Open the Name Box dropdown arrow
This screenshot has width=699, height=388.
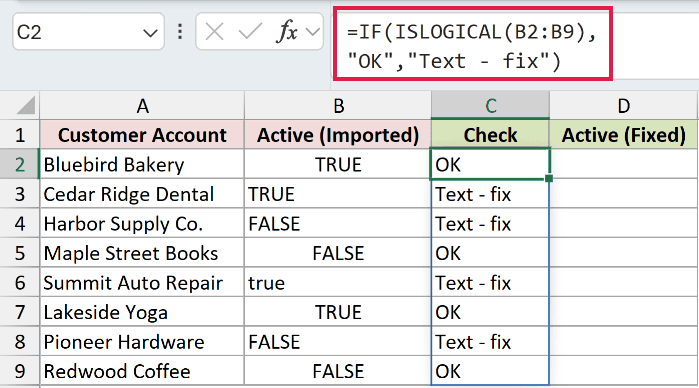point(150,33)
